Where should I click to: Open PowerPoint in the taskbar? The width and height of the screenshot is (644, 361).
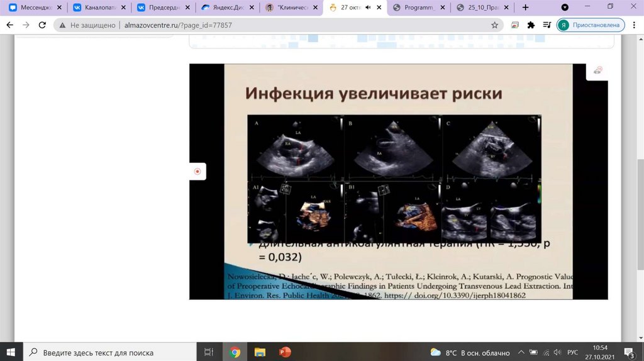pos(285,352)
